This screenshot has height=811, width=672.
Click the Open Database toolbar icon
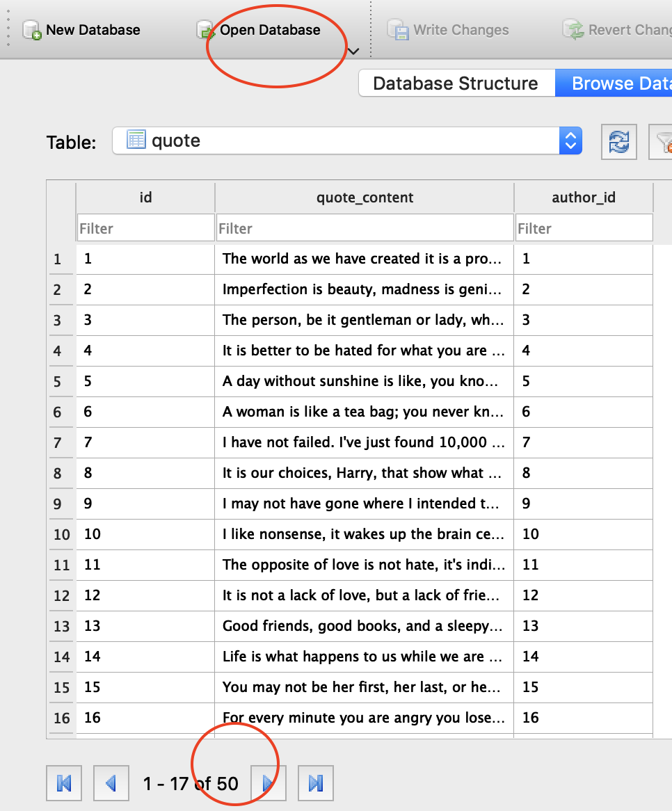(206, 30)
